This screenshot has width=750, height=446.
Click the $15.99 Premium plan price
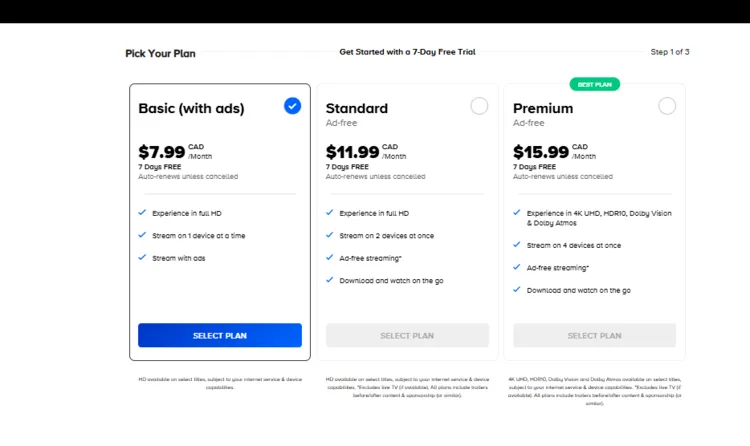click(x=540, y=152)
